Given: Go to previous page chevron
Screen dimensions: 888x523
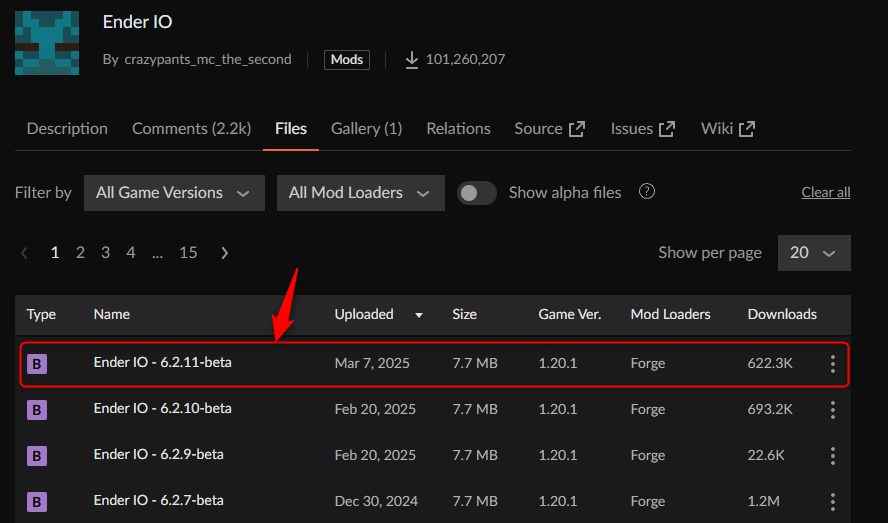Looking at the screenshot, I should click(24, 253).
